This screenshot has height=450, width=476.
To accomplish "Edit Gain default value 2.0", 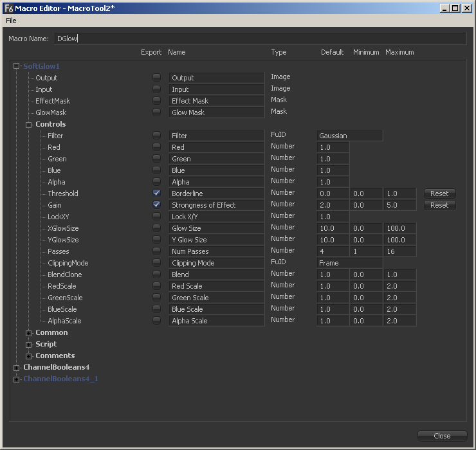I will [333, 205].
